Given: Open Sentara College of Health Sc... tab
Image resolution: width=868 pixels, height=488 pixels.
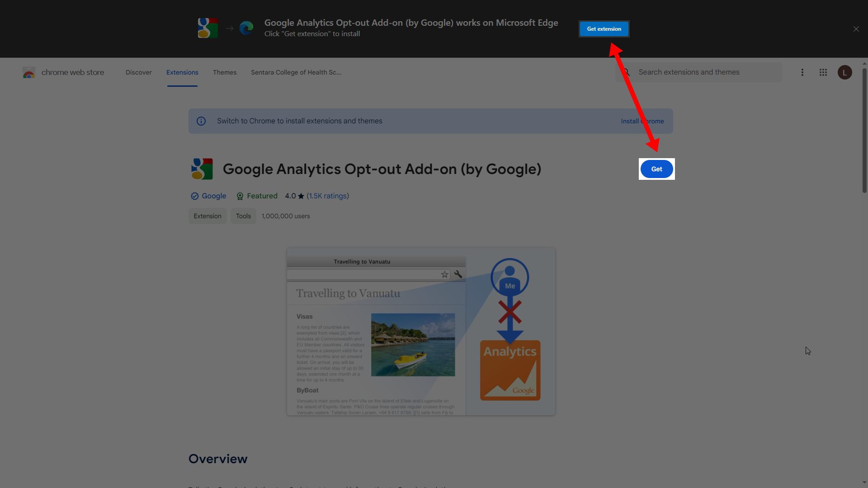Looking at the screenshot, I should pyautogui.click(x=296, y=72).
